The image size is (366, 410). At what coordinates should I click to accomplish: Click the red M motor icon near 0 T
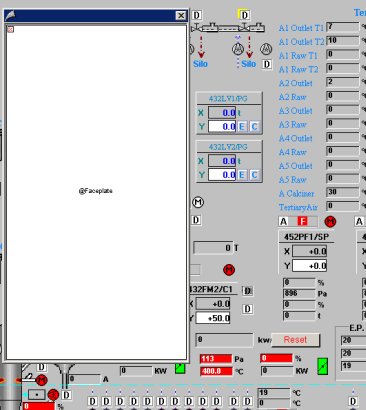point(229,270)
